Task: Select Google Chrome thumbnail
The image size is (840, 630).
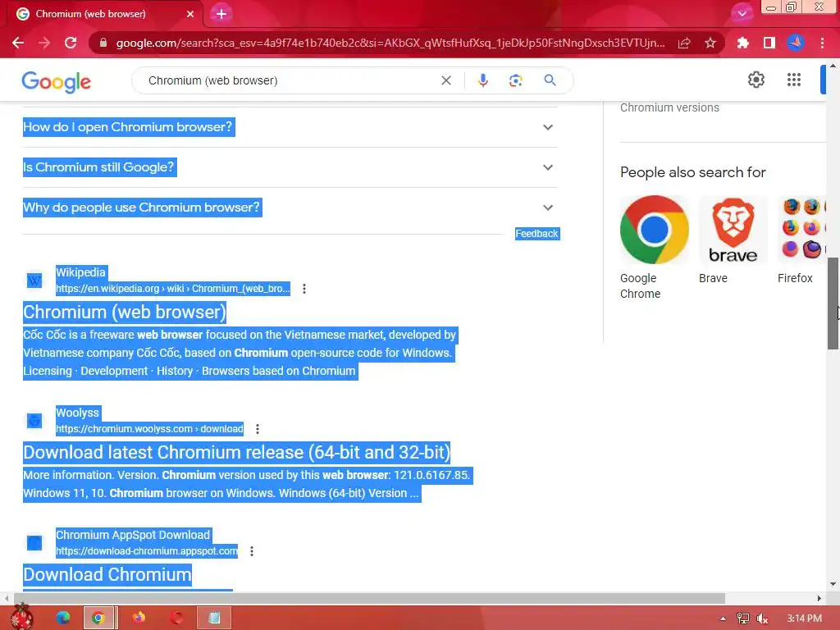Action: coord(654,230)
